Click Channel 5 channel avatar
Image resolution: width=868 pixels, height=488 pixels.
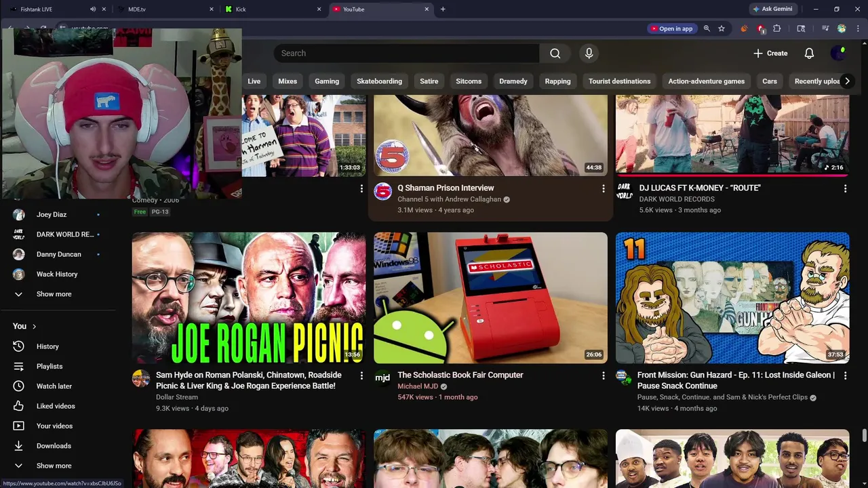click(x=383, y=191)
